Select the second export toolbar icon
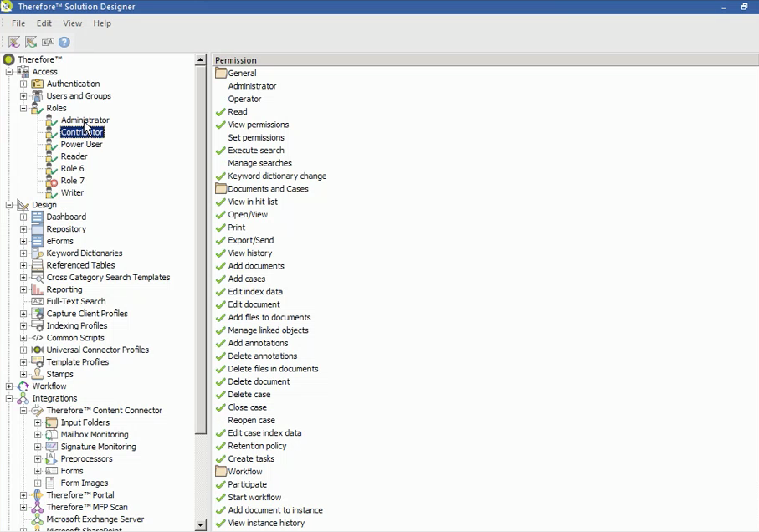 coord(30,42)
